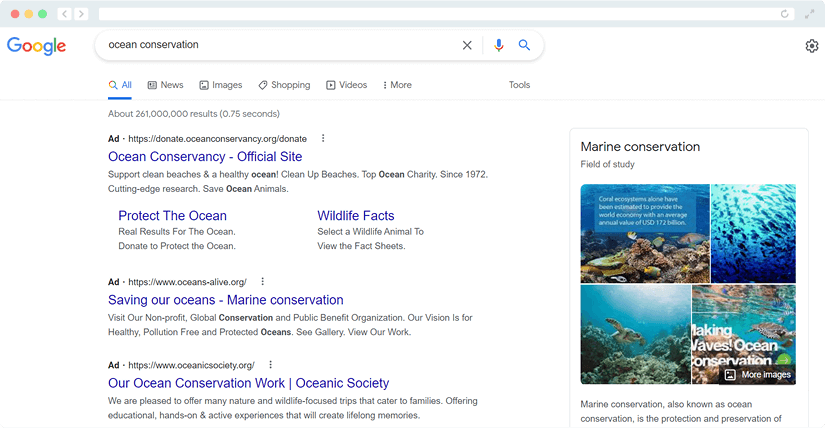The height and width of the screenshot is (428, 825).
Task: Click the red macOS close button
Action: [15, 14]
